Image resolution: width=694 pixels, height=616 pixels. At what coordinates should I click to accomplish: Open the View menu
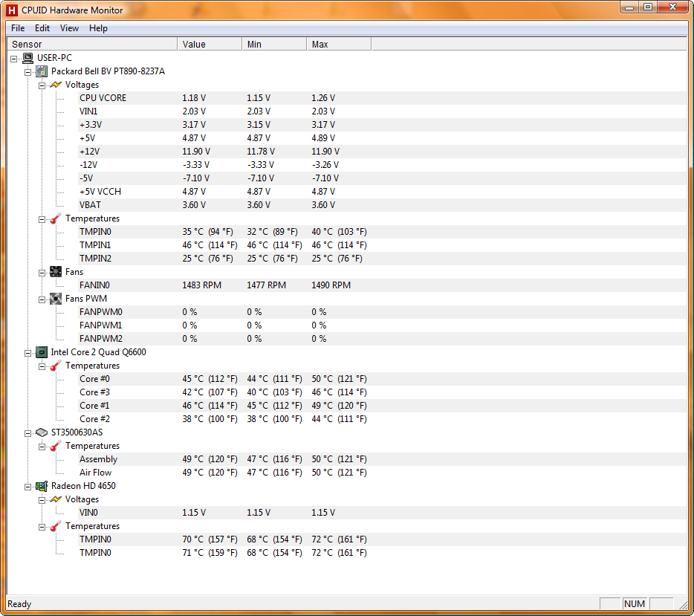(x=69, y=28)
